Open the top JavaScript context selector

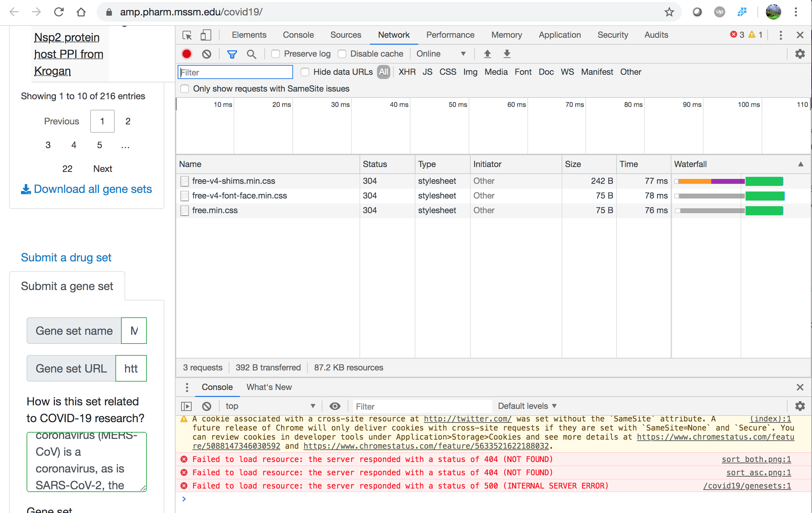[x=270, y=406]
